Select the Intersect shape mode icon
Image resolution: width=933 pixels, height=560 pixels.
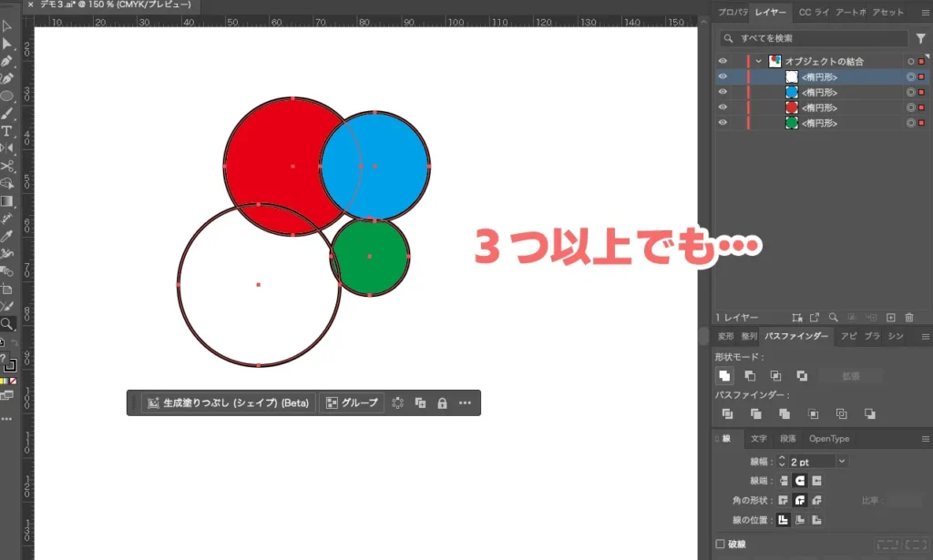tap(775, 376)
